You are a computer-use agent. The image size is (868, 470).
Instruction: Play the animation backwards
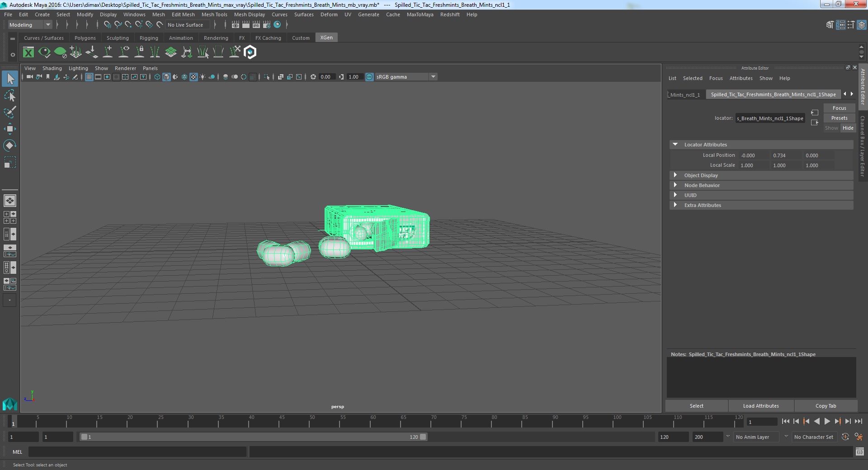click(x=816, y=421)
